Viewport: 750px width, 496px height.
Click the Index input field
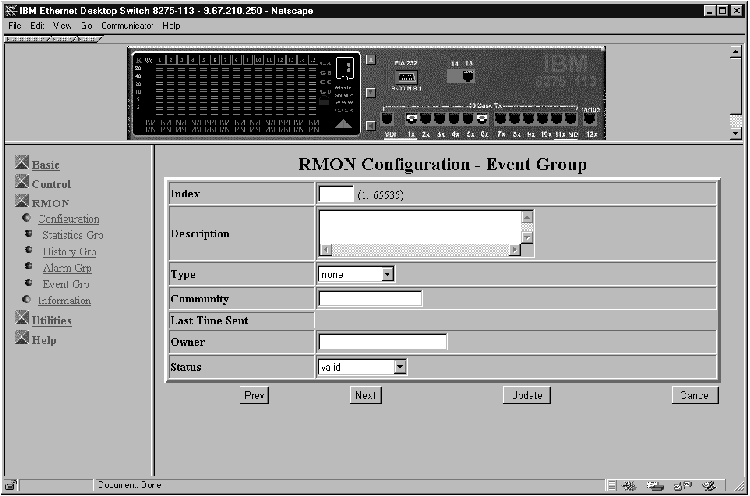point(335,194)
